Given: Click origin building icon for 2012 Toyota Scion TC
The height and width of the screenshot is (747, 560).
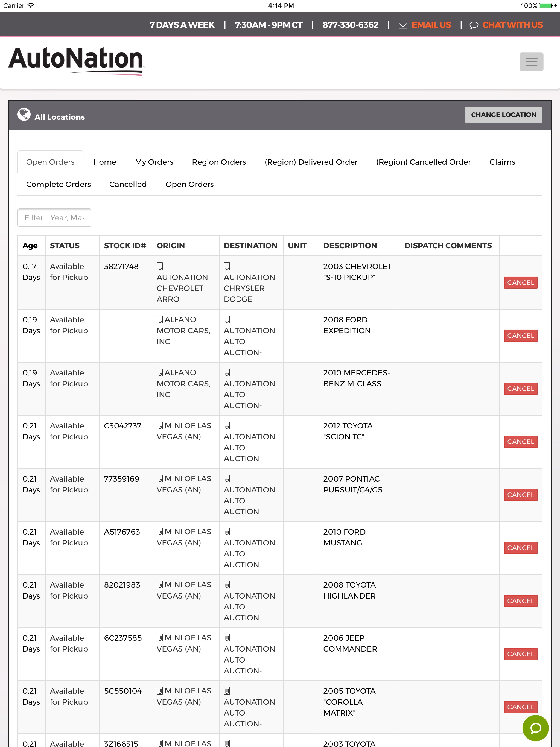Looking at the screenshot, I should (160, 425).
